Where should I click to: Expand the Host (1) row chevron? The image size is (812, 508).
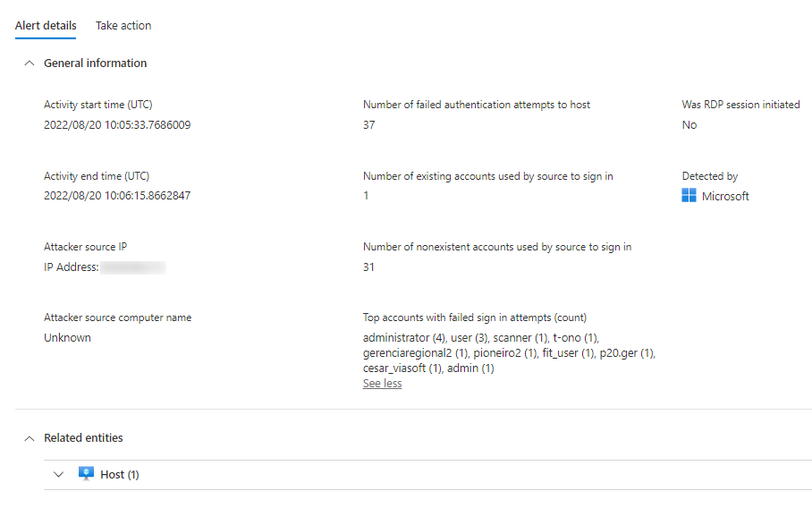click(x=59, y=474)
